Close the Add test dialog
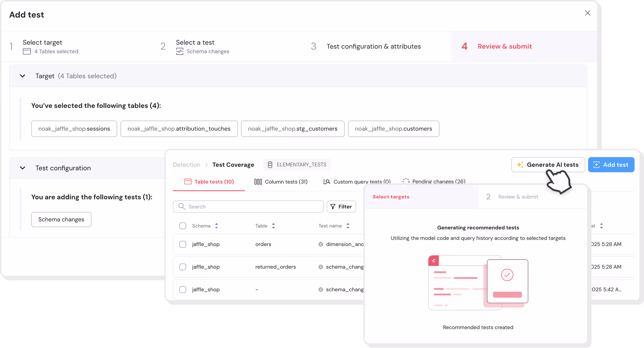Screen dimensions: 644x348 [x=587, y=13]
